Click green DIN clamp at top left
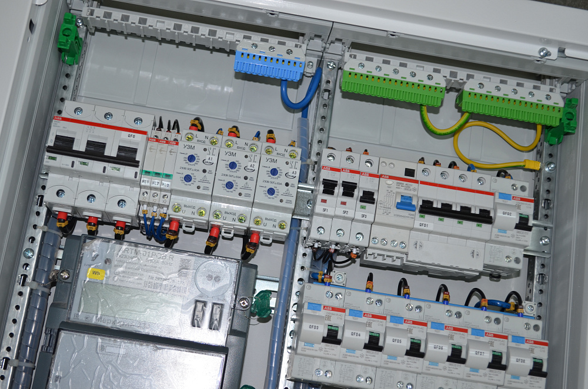This screenshot has width=588, height=389. tap(70, 39)
